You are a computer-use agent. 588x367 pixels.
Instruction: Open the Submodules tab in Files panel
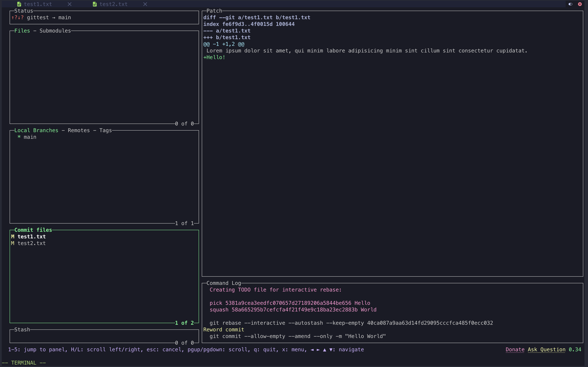(55, 31)
